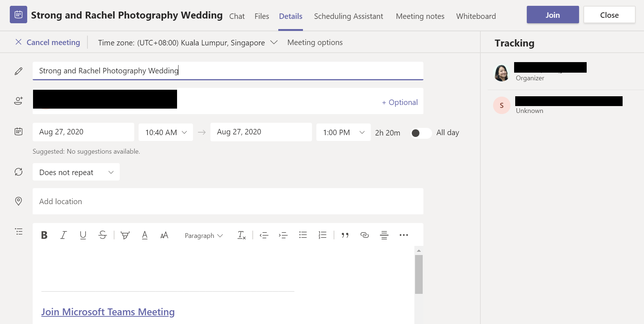This screenshot has height=324, width=644.
Task: Increase indent of the paragraph
Action: tap(283, 235)
